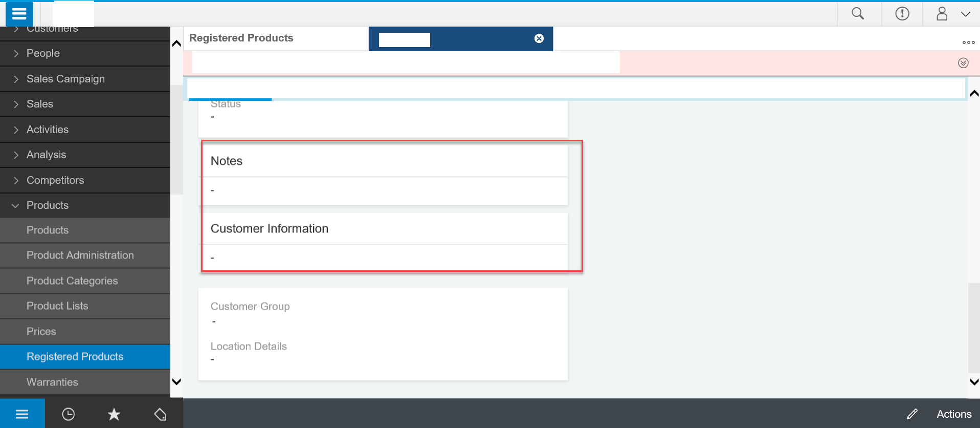Open Warranties menu entry
Screen dimensions: 980x428
click(x=85, y=382)
